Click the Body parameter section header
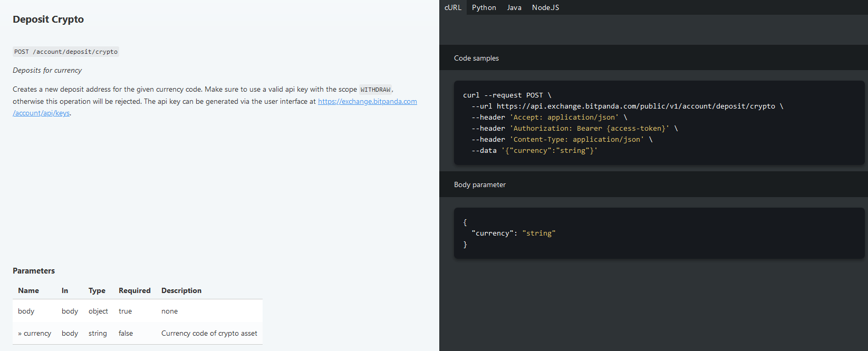The height and width of the screenshot is (351, 868). [x=480, y=184]
